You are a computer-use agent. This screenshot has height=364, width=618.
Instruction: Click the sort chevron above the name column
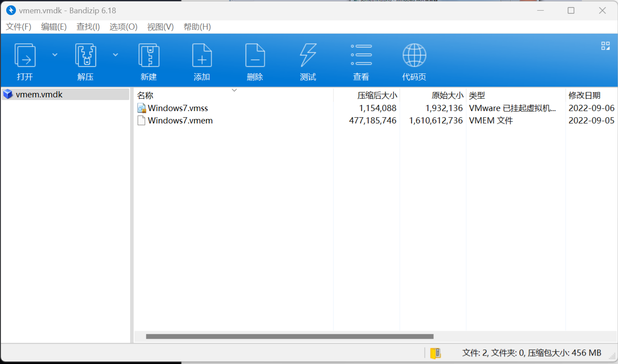click(x=234, y=90)
